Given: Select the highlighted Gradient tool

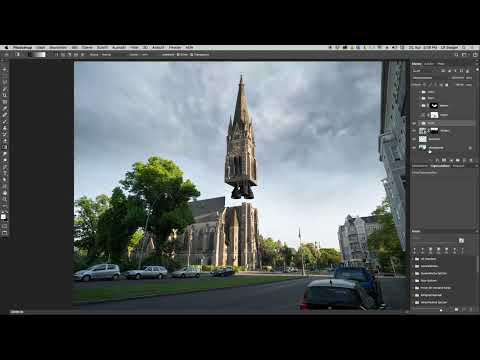Looking at the screenshot, I should pyautogui.click(x=5, y=147).
